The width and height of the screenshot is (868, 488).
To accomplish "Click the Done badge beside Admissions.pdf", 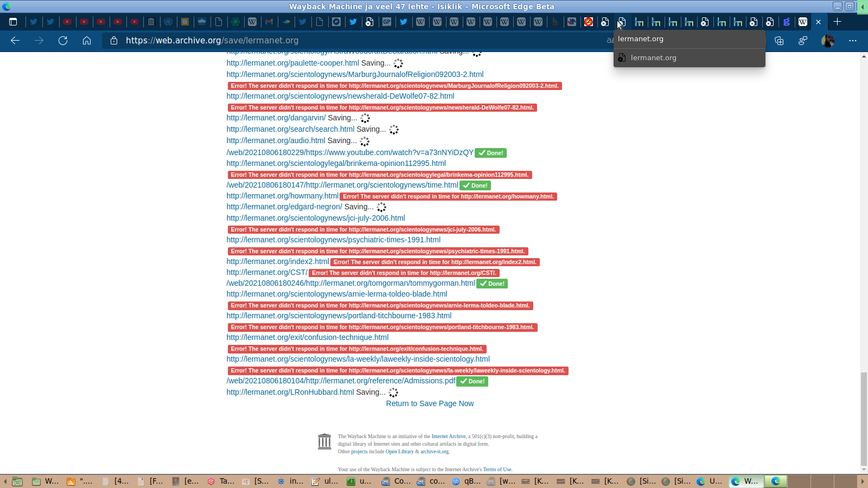I will coord(473,381).
